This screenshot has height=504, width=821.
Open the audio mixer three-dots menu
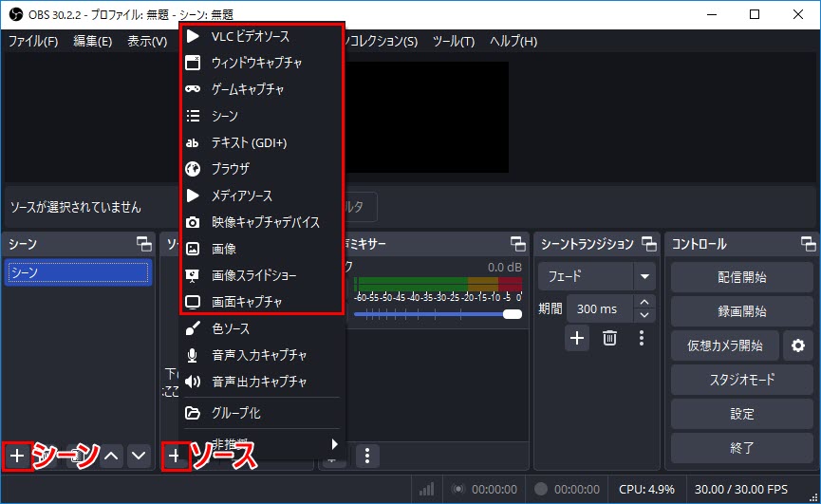coord(367,456)
